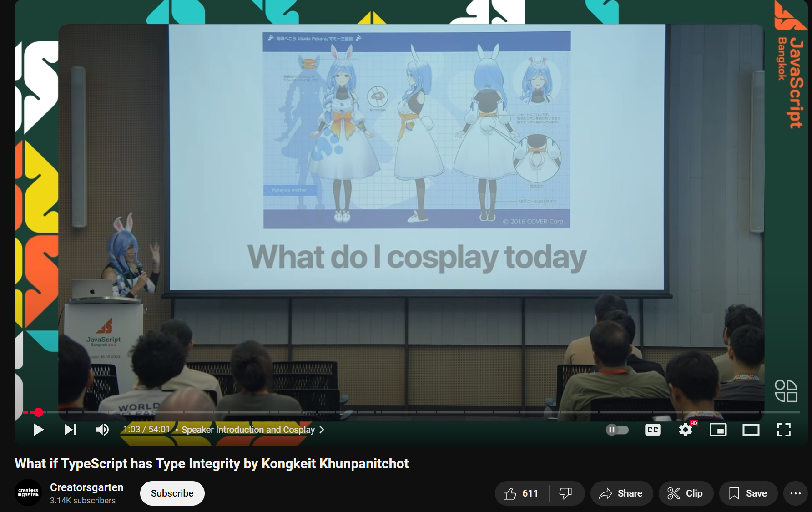Like the video with 611 likes

(521, 493)
